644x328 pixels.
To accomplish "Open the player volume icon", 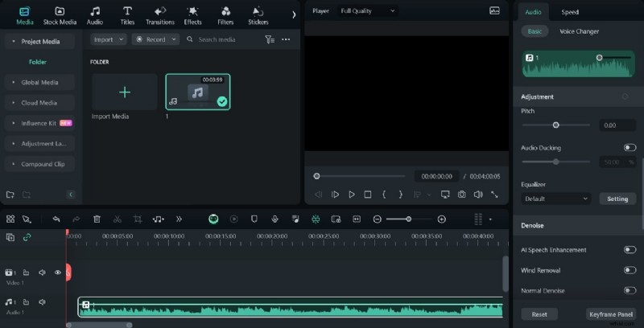I will [478, 195].
